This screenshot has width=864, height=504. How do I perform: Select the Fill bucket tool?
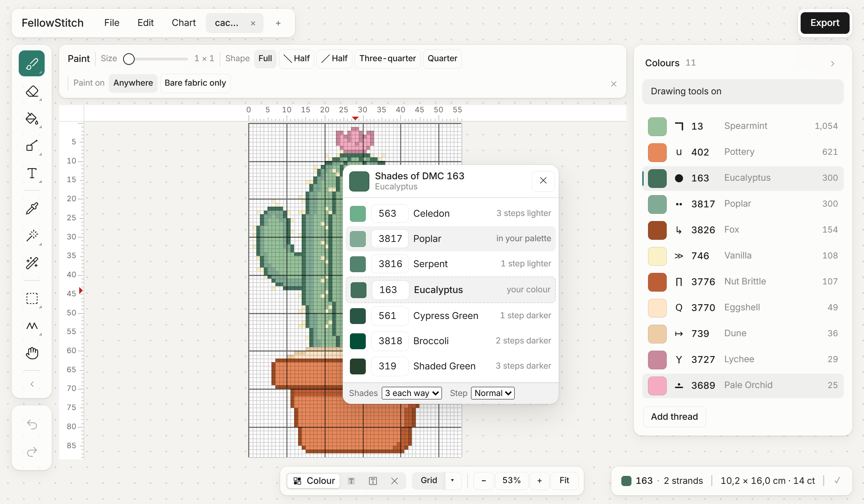coord(32,118)
